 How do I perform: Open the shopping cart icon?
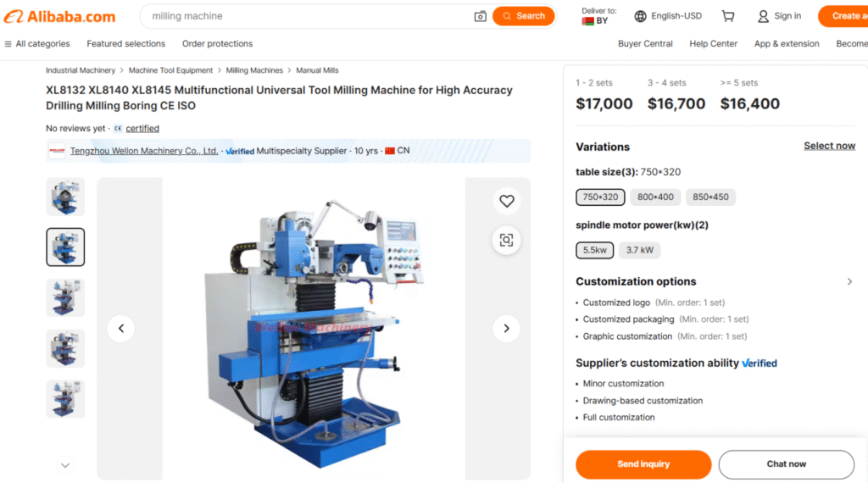(728, 16)
